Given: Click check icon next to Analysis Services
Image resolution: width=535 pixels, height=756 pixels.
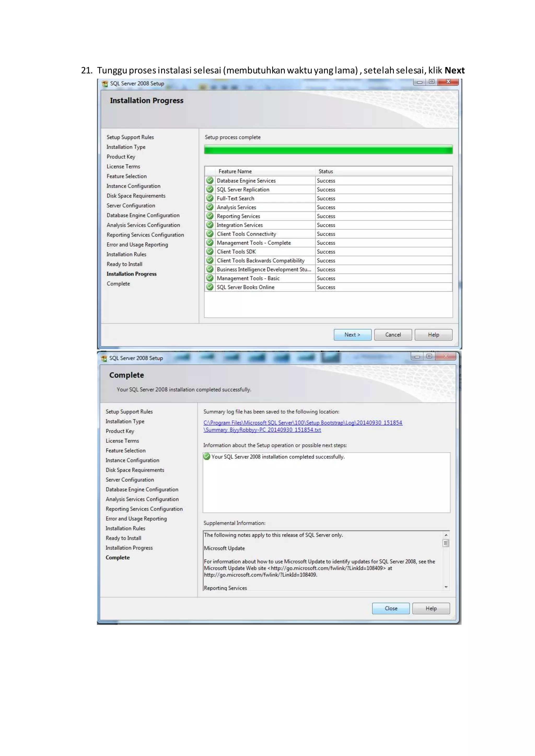Looking at the screenshot, I should click(x=210, y=207).
